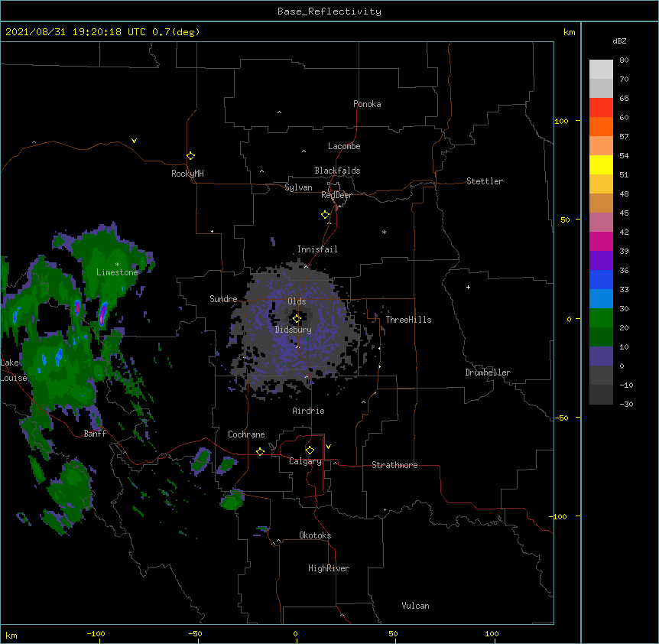This screenshot has height=644, width=659.
Task: Click the -50 km tick on right axis
Action: tap(561, 418)
